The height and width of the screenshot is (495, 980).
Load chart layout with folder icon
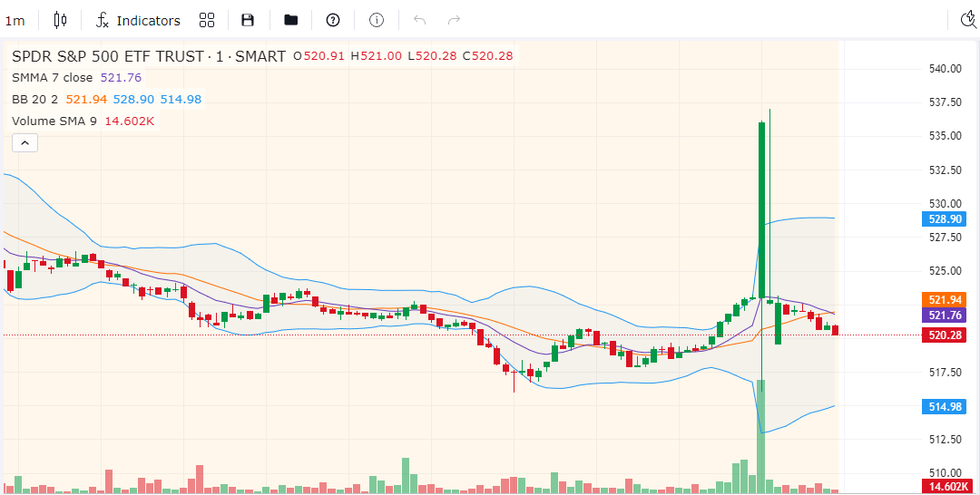pos(290,21)
